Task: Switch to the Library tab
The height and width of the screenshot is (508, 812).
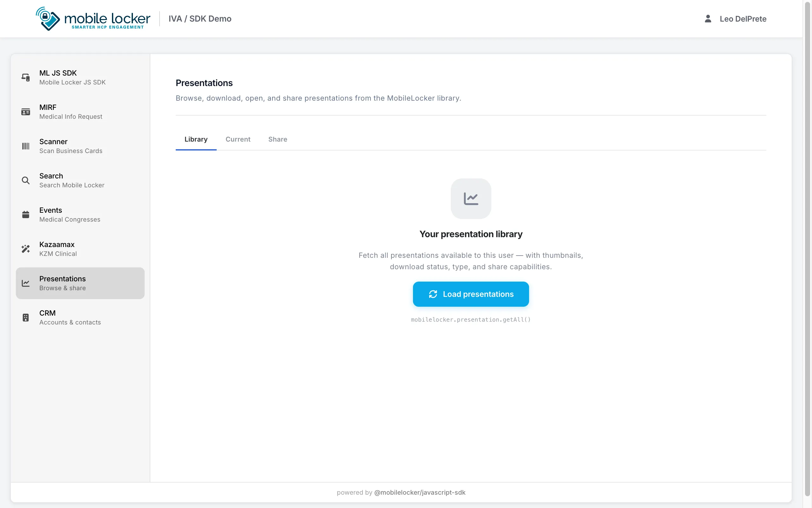Action: pos(196,139)
